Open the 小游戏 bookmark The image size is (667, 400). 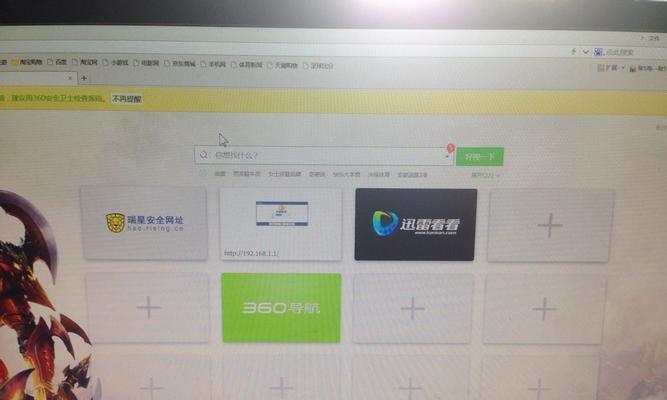point(115,63)
